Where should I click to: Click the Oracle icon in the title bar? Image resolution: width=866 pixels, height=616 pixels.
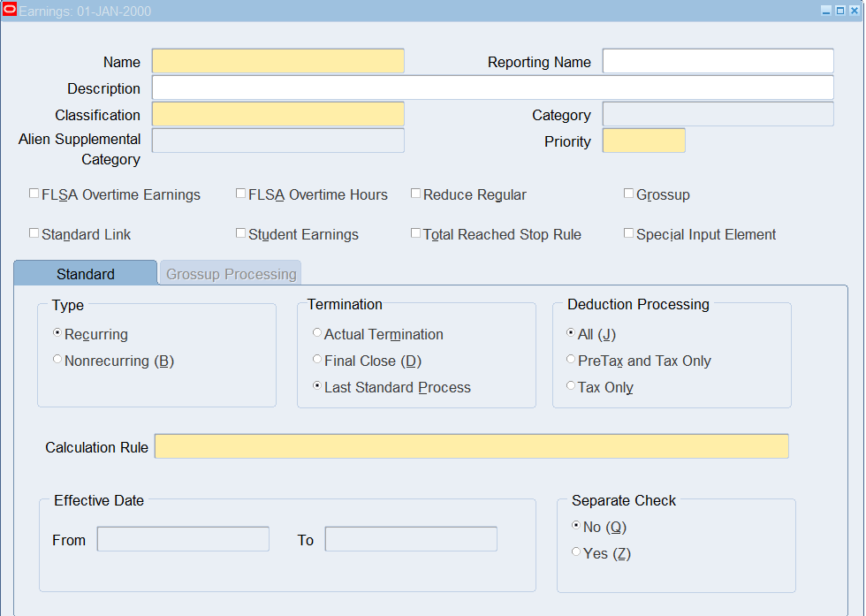[10, 10]
